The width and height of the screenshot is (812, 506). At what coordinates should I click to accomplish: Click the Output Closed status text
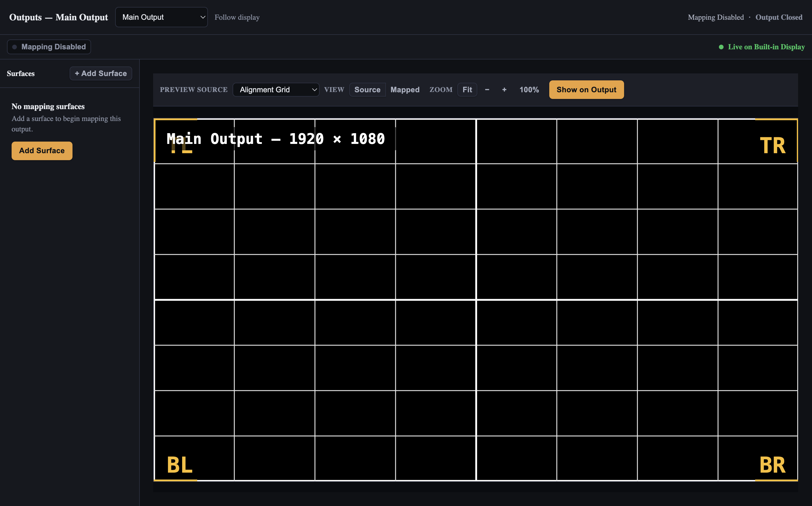(779, 17)
